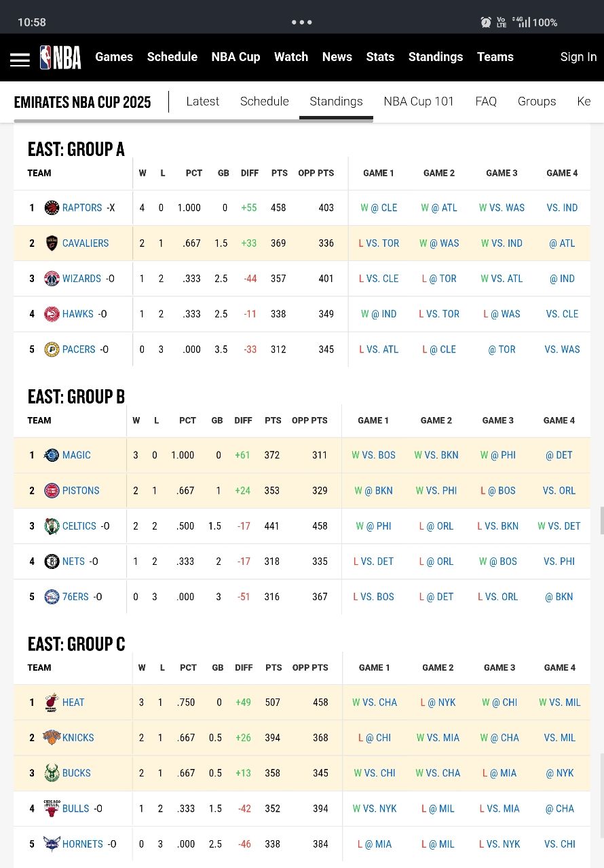Click the Sign In link
The height and width of the screenshot is (868, 604).
[578, 57]
